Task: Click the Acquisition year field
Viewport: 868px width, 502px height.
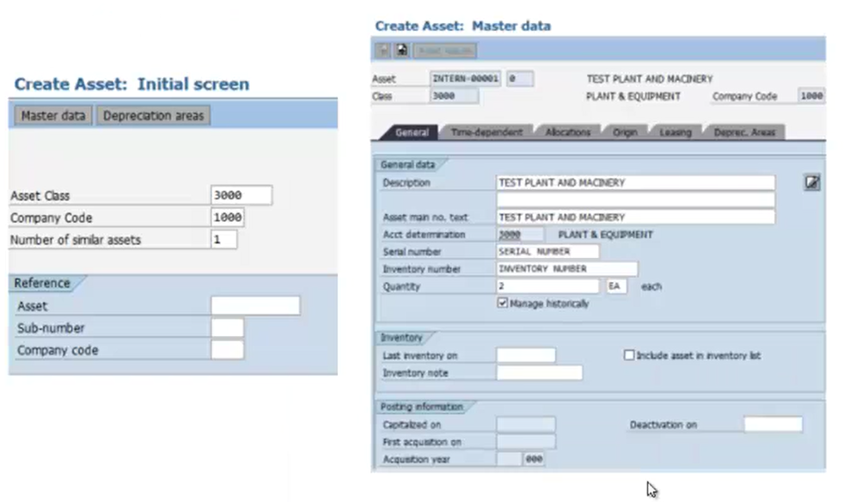Action: [x=509, y=459]
